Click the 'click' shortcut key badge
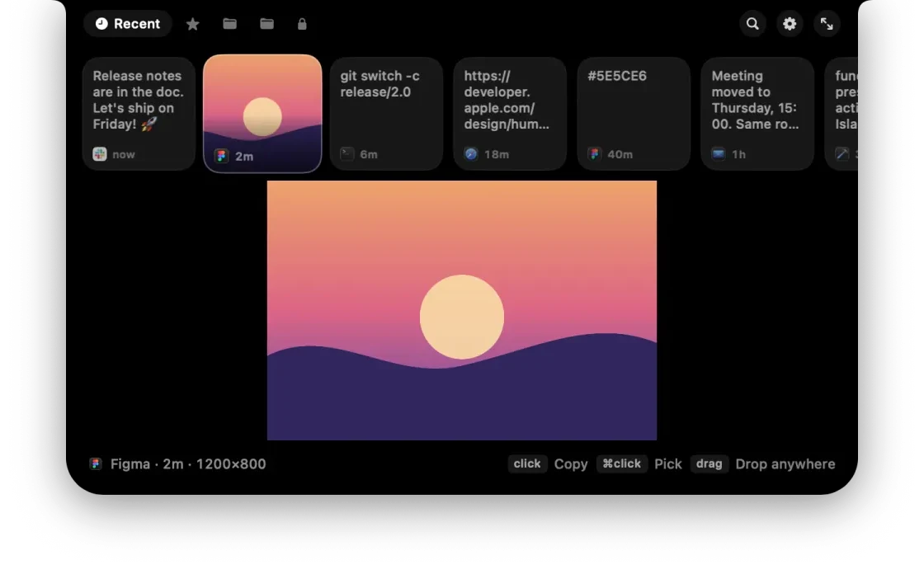924x569 pixels. click(x=527, y=463)
